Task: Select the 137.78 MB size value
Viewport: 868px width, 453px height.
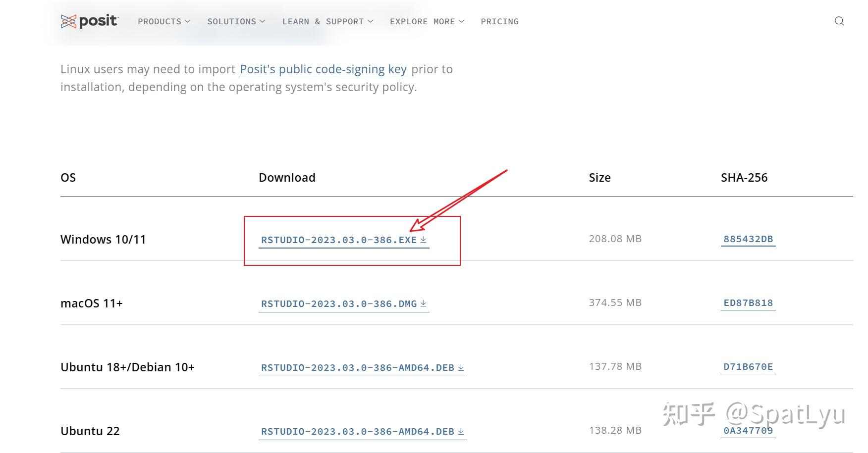Action: coord(615,366)
